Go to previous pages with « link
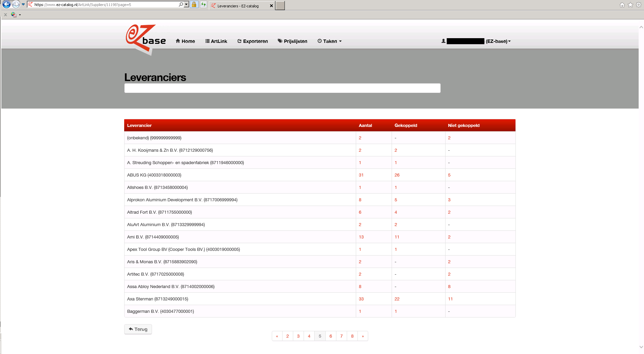Screen dimensions: 644x354 277,336
